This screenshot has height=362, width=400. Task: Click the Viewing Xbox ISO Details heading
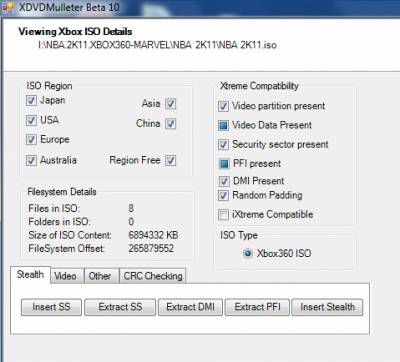coord(75,32)
